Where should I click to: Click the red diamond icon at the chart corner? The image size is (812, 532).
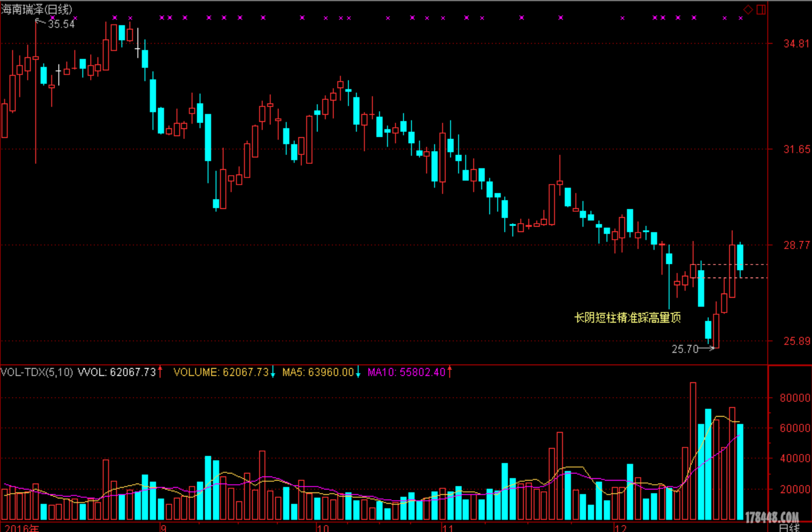(x=748, y=9)
